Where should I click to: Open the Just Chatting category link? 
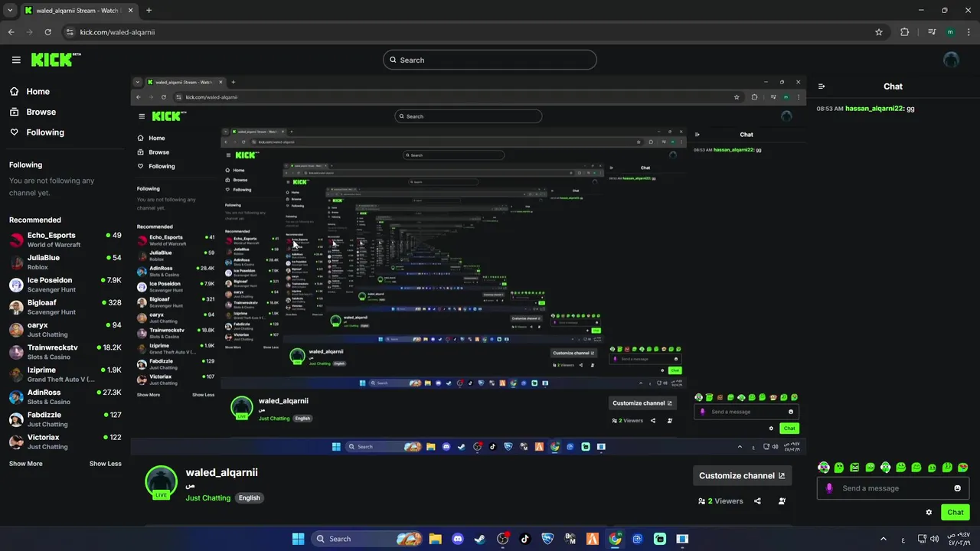point(208,498)
